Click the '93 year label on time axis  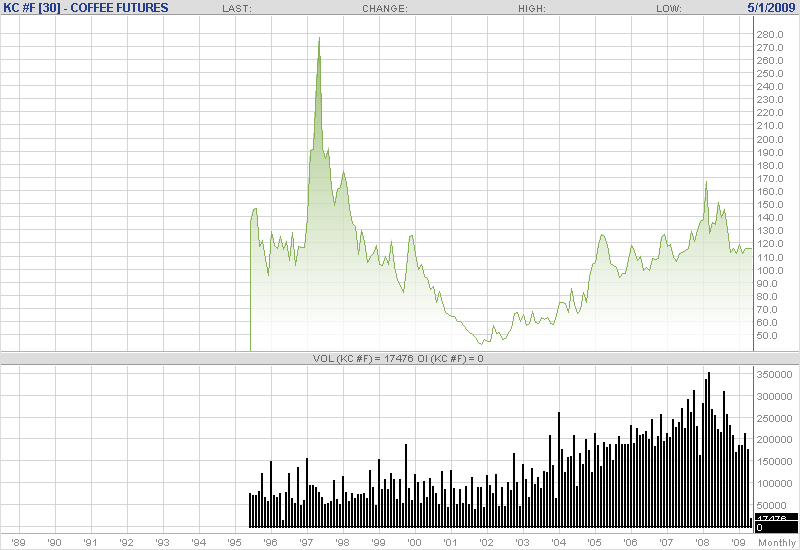[162, 542]
